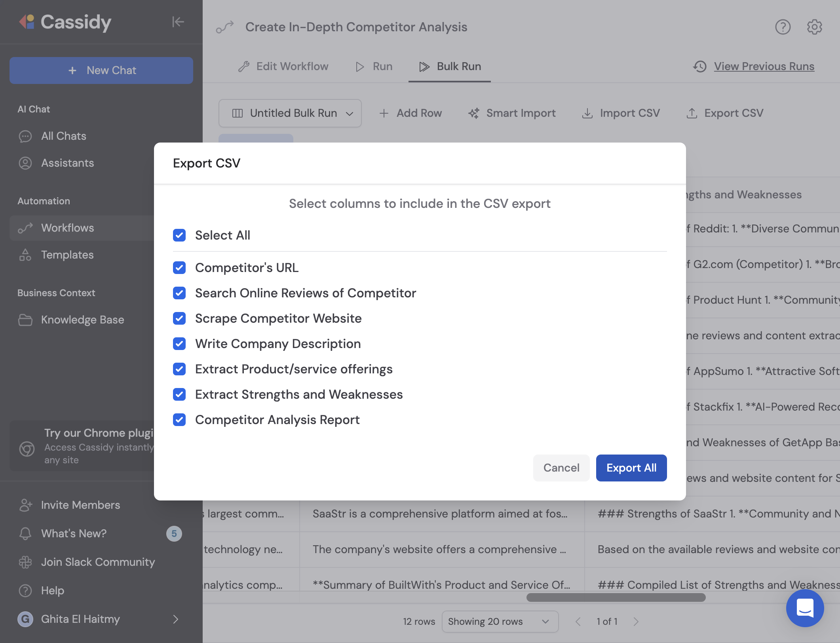Toggle Search Online Reviews of Competitor checkbox
The height and width of the screenshot is (643, 840).
[179, 293]
